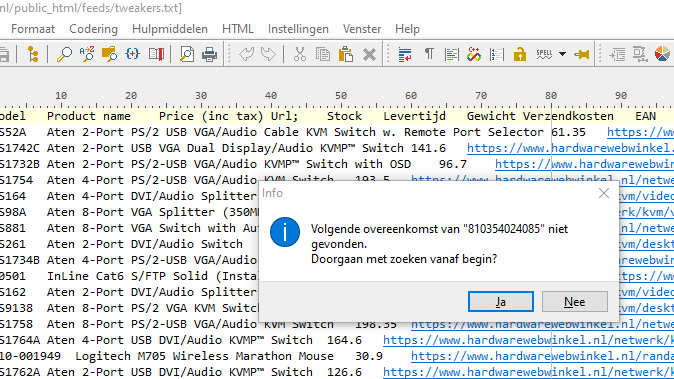Screen dimensions: 674x379
Task: Open Print Preview page magnifier icon
Action: (x=187, y=55)
